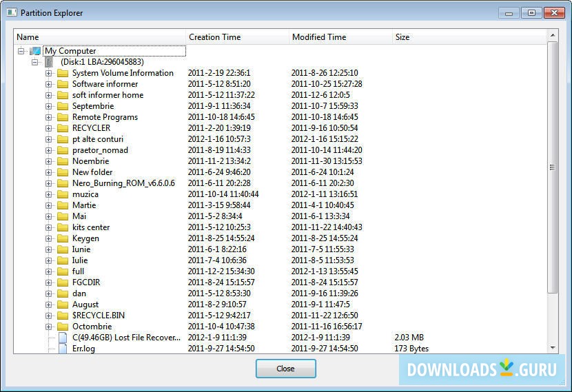Minimize the Partition Explorer window
This screenshot has width=572, height=392.
coord(509,13)
